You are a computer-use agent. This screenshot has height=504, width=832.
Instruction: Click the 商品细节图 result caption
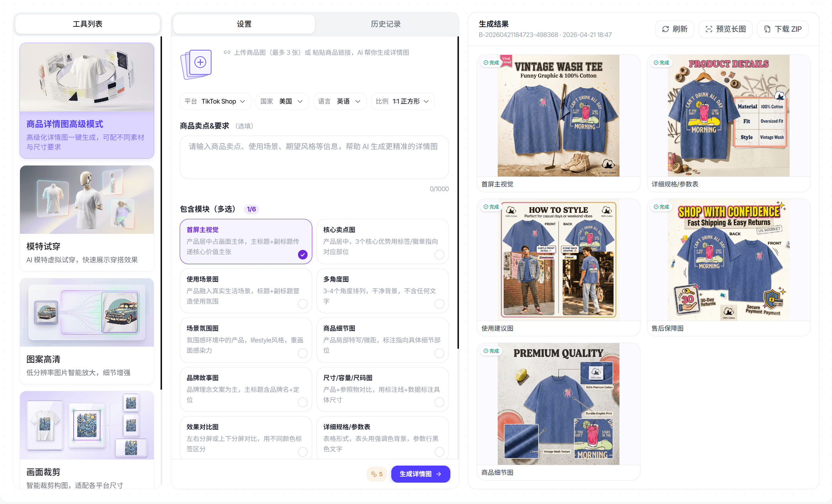coord(497,472)
